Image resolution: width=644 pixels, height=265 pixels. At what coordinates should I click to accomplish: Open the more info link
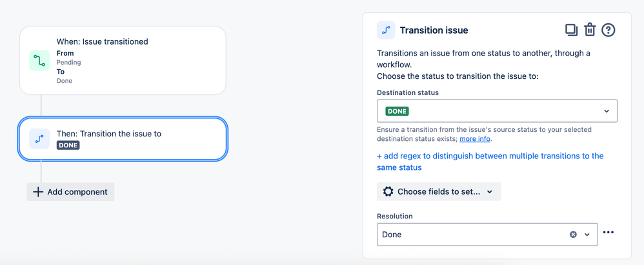[475, 139]
